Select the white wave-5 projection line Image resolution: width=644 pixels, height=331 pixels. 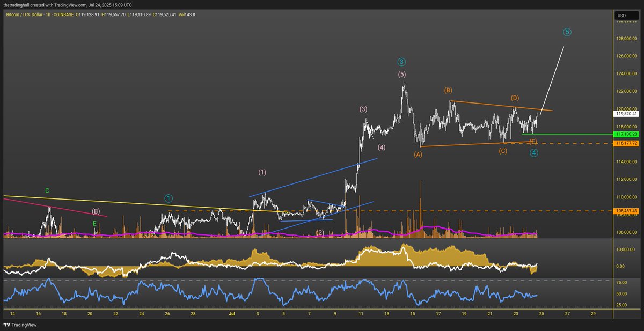click(552, 80)
